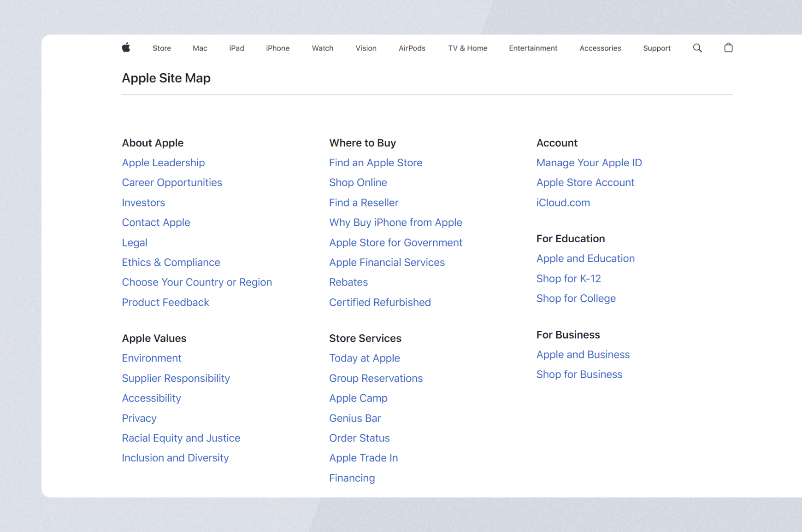Open the Apple Trade In link

pyautogui.click(x=363, y=458)
